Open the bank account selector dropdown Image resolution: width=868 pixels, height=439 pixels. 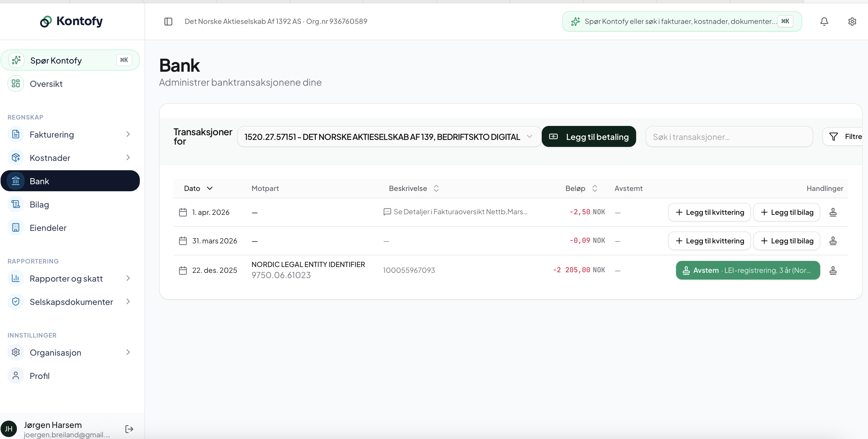(389, 136)
